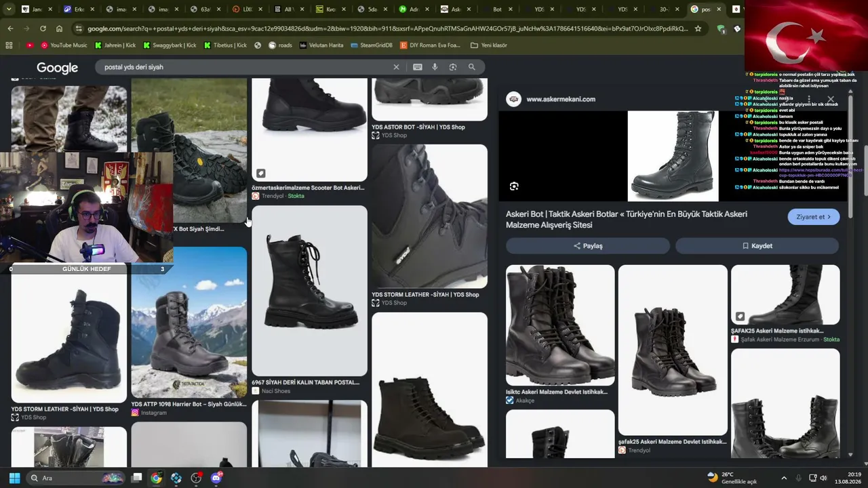Open the large preview boot image

tap(673, 156)
